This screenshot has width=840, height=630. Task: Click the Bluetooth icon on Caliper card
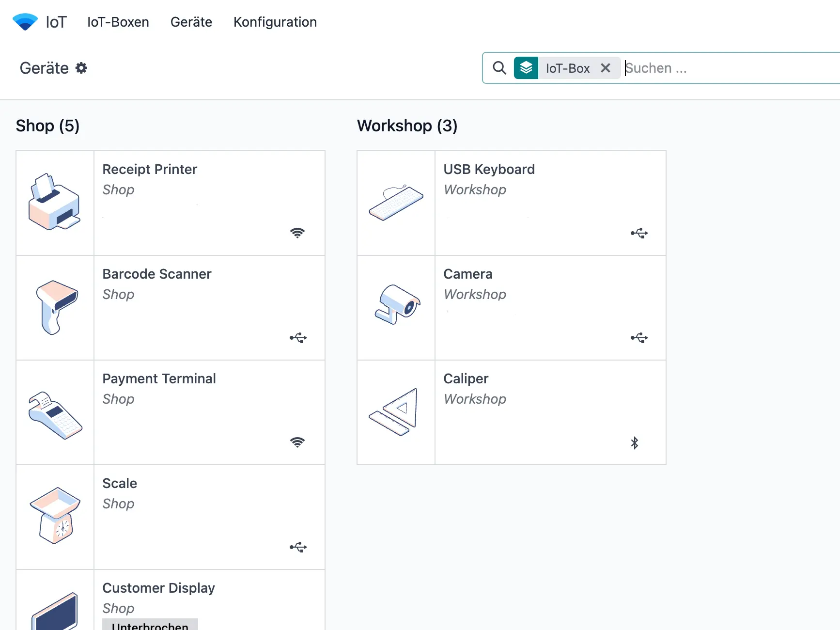click(635, 442)
